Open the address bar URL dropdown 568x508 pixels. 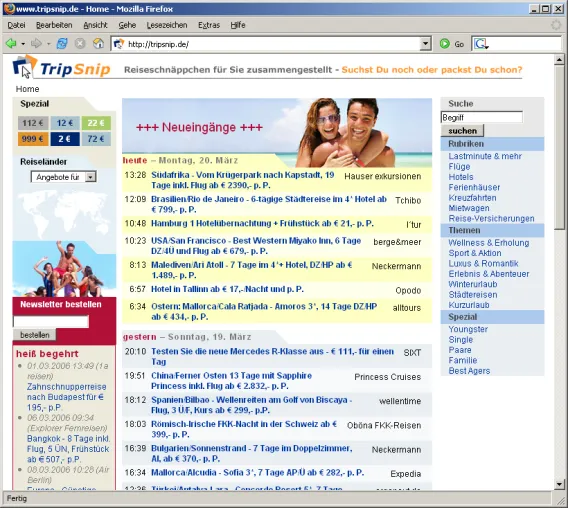pyautogui.click(x=426, y=44)
